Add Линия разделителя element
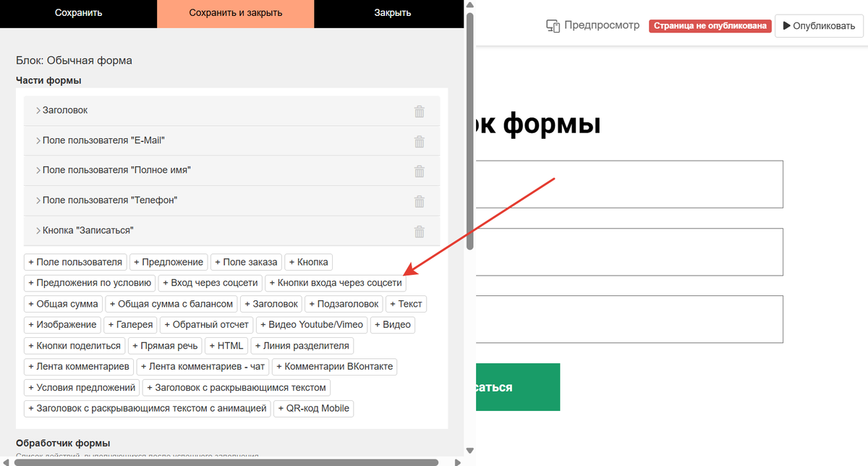The width and height of the screenshot is (868, 466). (x=302, y=346)
